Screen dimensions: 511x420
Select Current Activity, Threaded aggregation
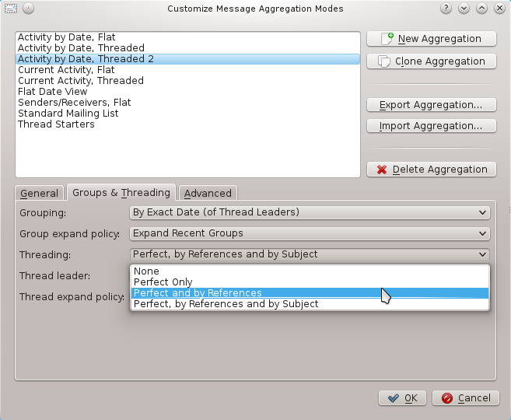pos(187,80)
